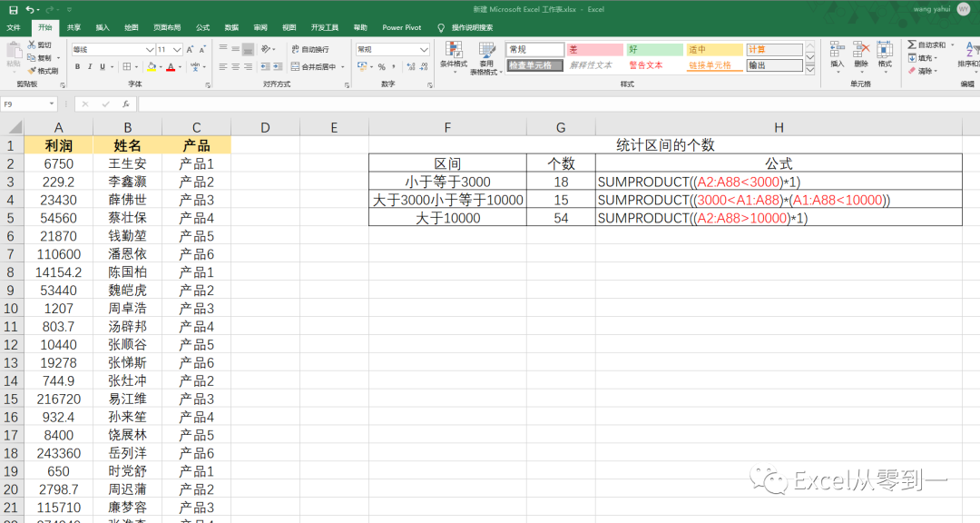This screenshot has height=523, width=980.
Task: Open the Name Box dropdown for F9
Action: coord(51,104)
